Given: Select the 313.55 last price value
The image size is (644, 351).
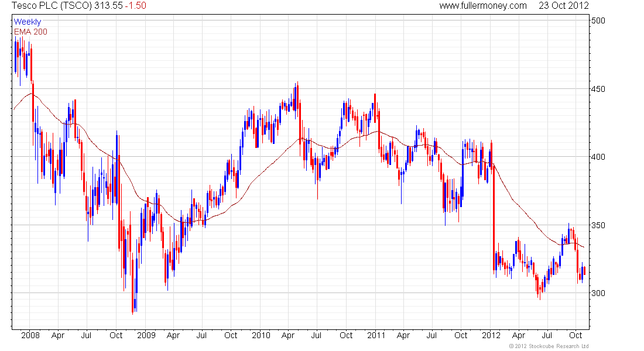Looking at the screenshot, I should [x=108, y=6].
